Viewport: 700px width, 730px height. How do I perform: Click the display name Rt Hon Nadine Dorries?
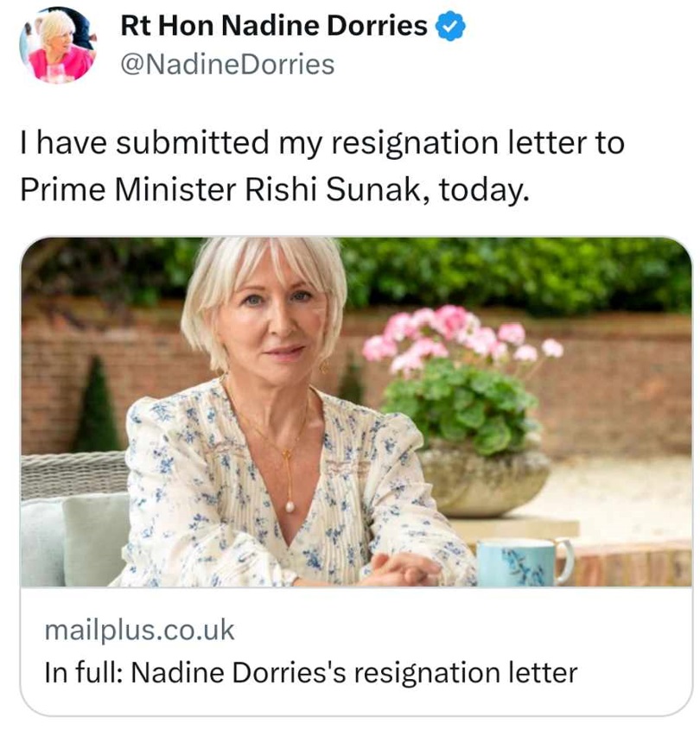(274, 27)
